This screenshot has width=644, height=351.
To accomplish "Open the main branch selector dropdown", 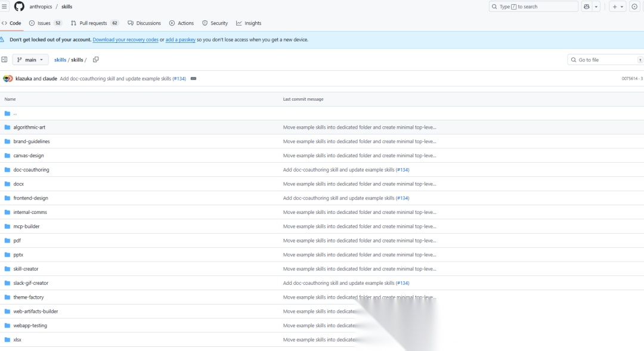I will 30,60.
